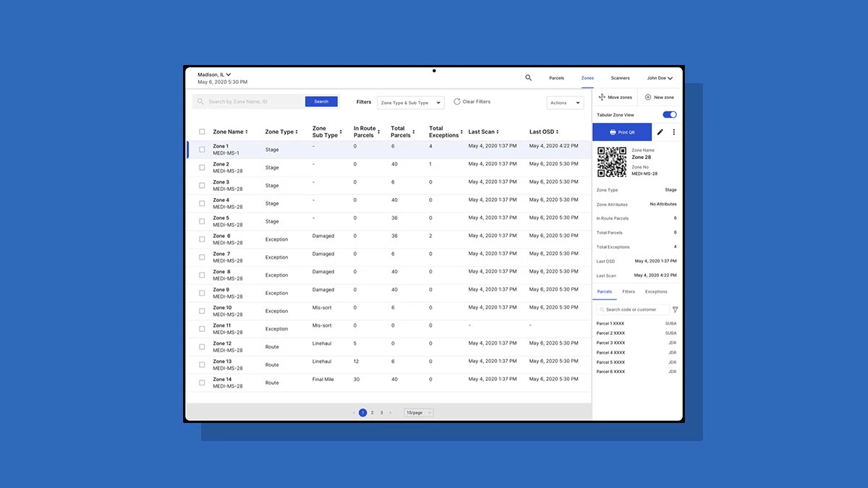Click the Search code or customer field

[x=633, y=309]
